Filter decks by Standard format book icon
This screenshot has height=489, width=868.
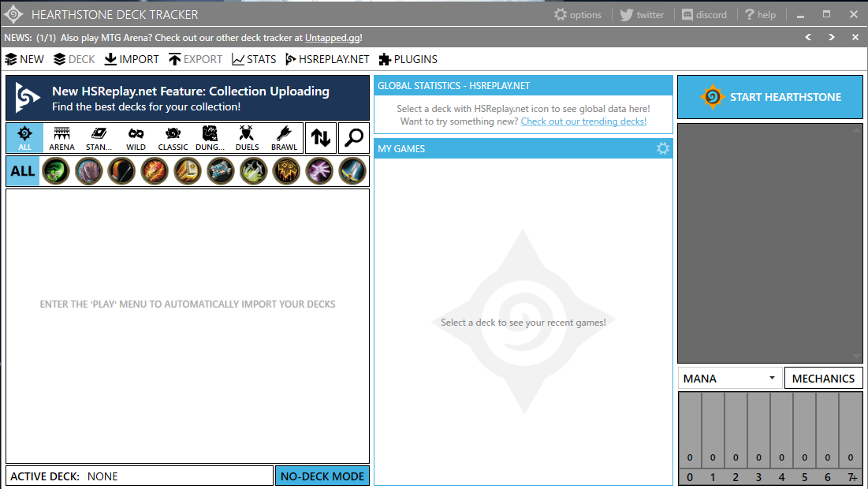tap(99, 138)
